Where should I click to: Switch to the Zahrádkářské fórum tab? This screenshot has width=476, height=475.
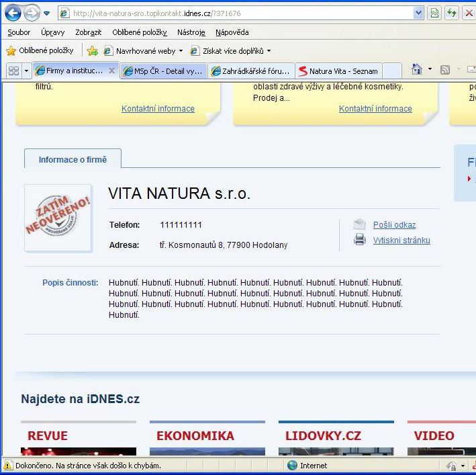pos(251,71)
